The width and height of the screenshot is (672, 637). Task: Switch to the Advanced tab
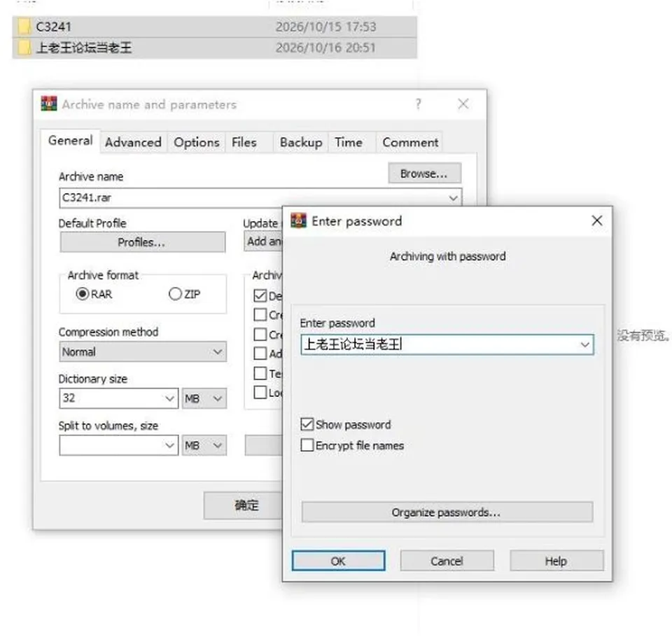point(133,142)
